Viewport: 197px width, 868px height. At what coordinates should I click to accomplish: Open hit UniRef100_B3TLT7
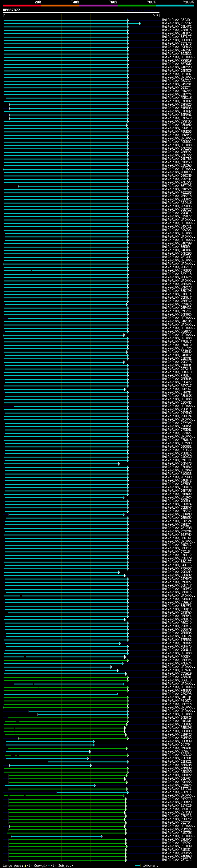click(177, 37)
